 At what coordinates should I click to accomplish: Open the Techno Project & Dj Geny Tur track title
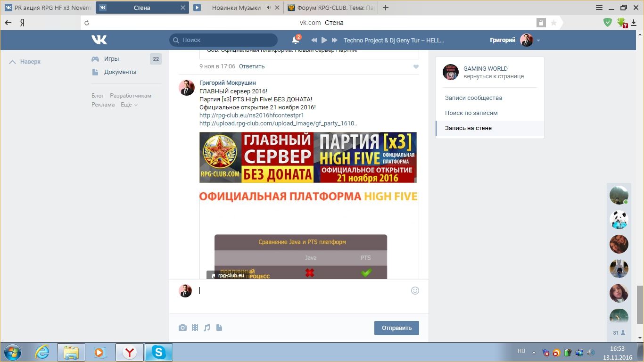pyautogui.click(x=394, y=40)
